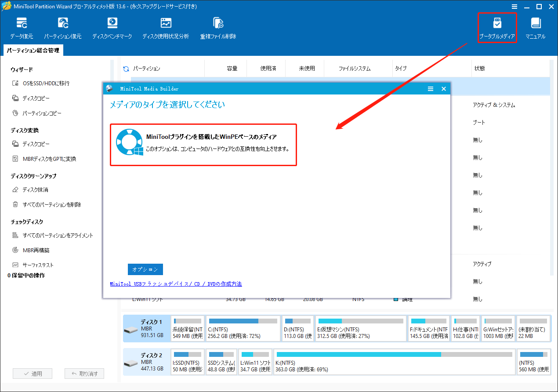Click the partition list vertical scrollbar
558x392 pixels.
click(552, 167)
